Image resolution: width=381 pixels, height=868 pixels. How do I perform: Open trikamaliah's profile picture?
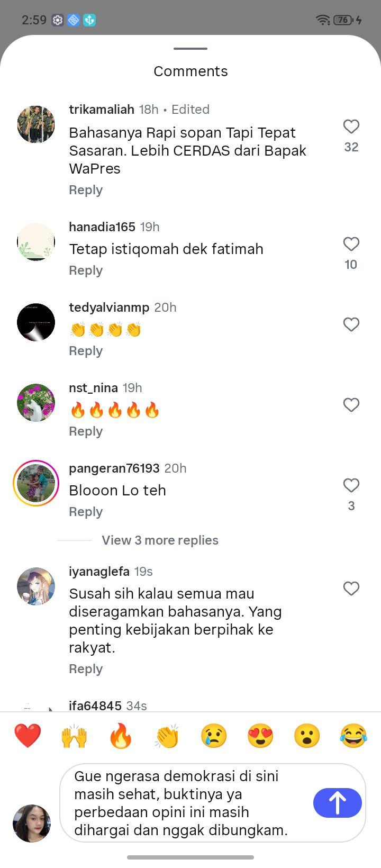click(x=36, y=124)
